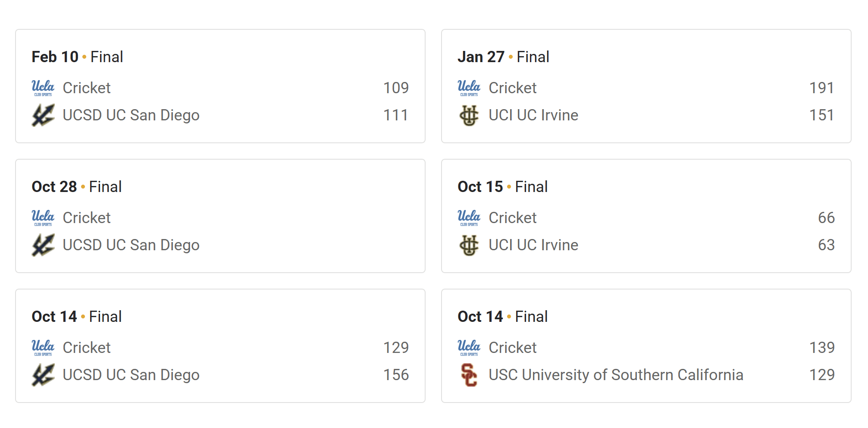The width and height of the screenshot is (868, 428).
Task: Click the UCLA logo in the Feb 10 game
Action: pyautogui.click(x=43, y=88)
